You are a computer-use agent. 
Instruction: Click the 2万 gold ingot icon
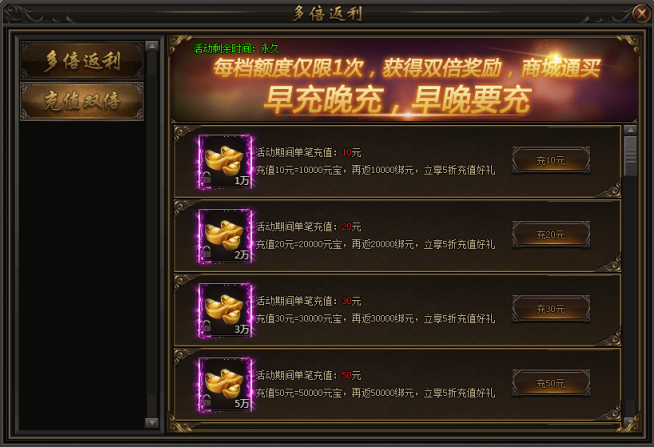tap(225, 236)
